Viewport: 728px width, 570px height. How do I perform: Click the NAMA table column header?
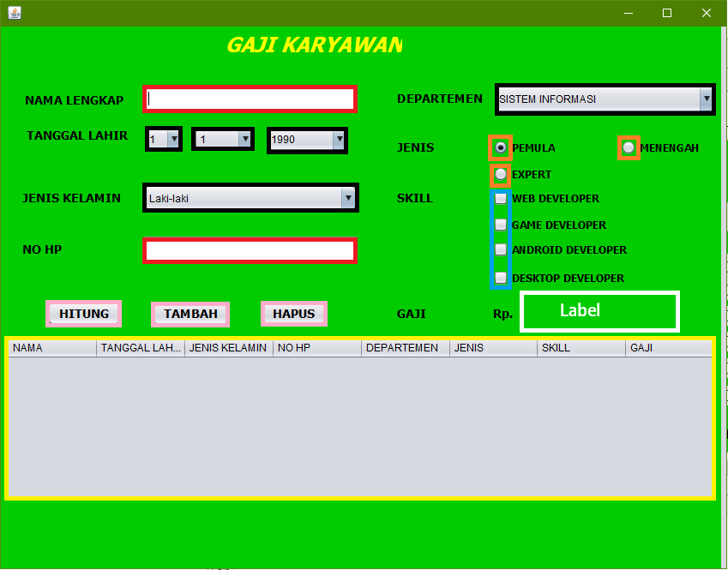click(x=51, y=348)
